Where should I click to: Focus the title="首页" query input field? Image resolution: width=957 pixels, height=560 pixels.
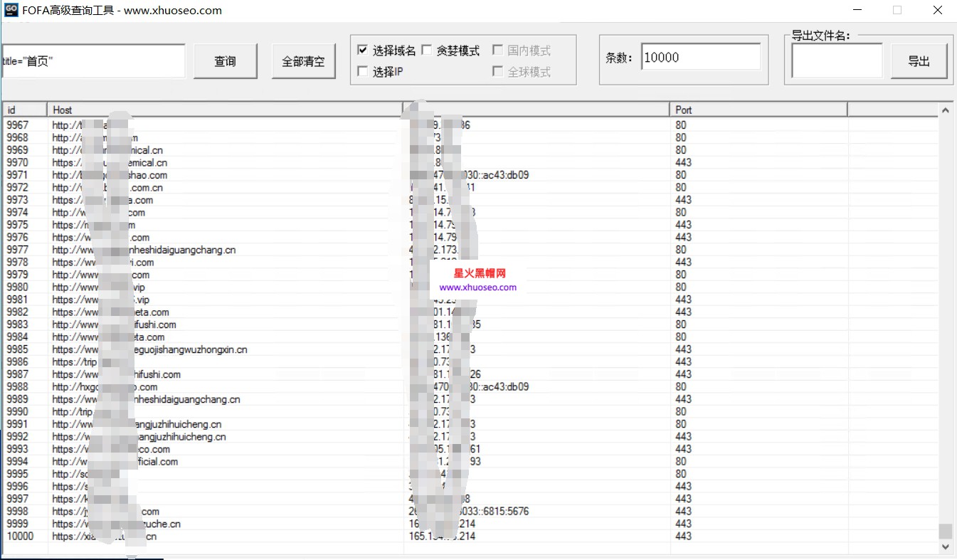(92, 61)
